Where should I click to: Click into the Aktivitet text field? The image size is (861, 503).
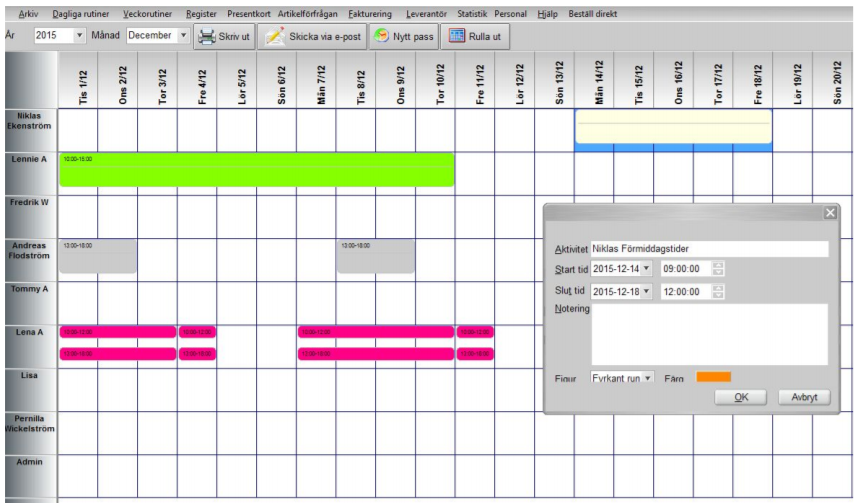click(708, 249)
